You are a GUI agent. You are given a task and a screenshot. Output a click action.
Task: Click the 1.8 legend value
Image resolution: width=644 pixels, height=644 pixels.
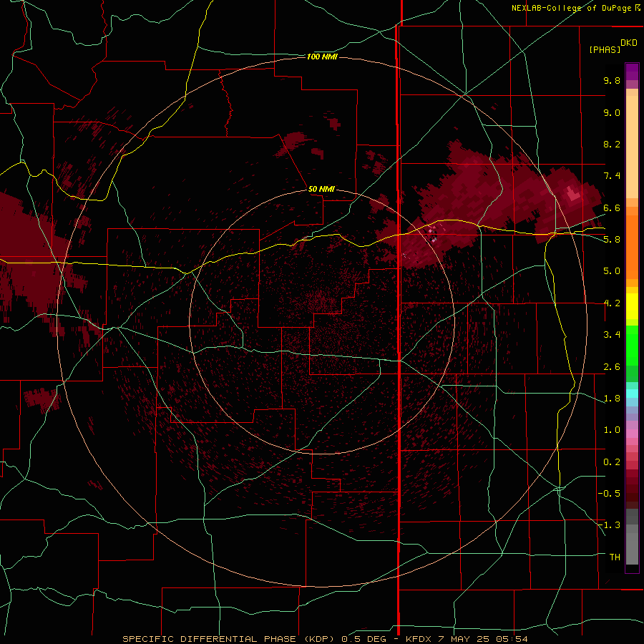tap(612, 399)
